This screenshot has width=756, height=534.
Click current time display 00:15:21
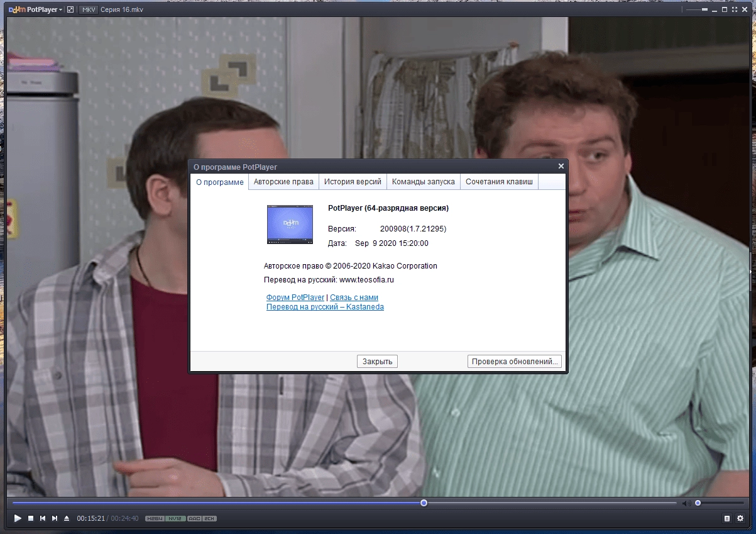pos(90,518)
